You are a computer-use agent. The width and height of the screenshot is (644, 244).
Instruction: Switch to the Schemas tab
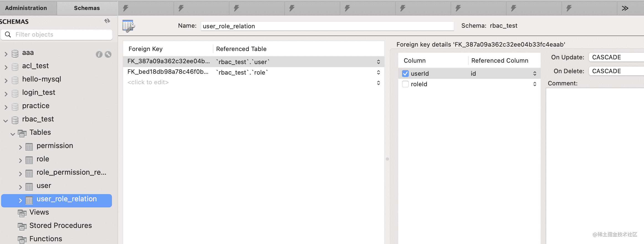pyautogui.click(x=87, y=8)
